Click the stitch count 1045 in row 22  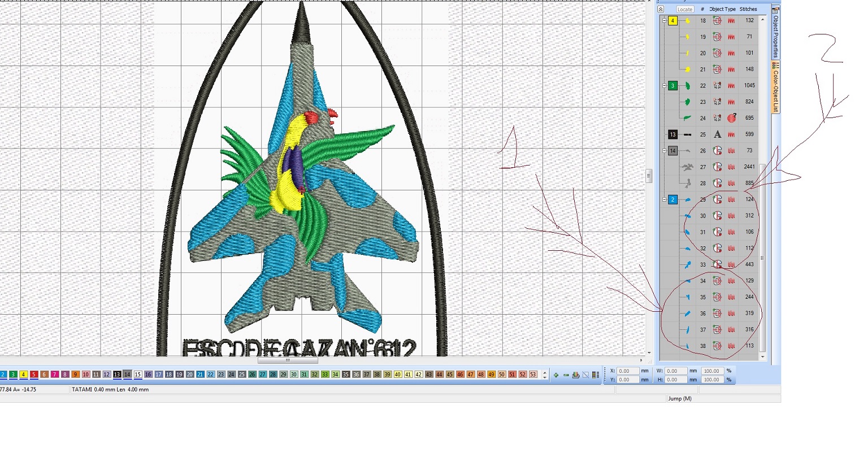[749, 86]
